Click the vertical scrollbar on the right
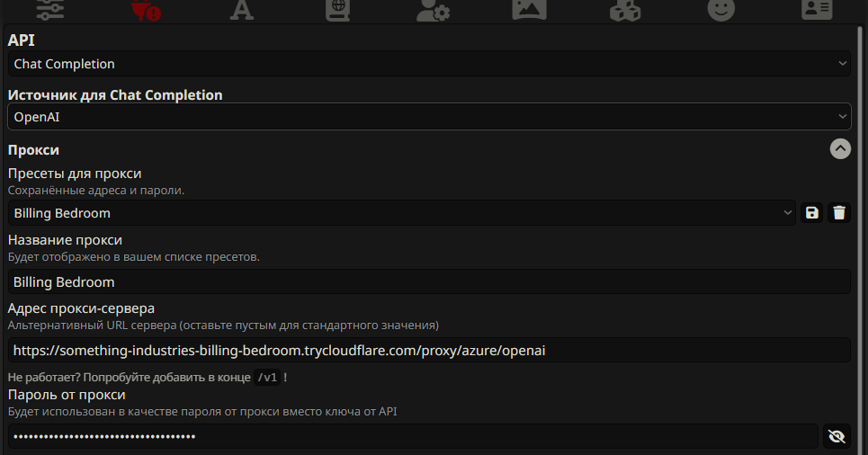 tap(860, 238)
